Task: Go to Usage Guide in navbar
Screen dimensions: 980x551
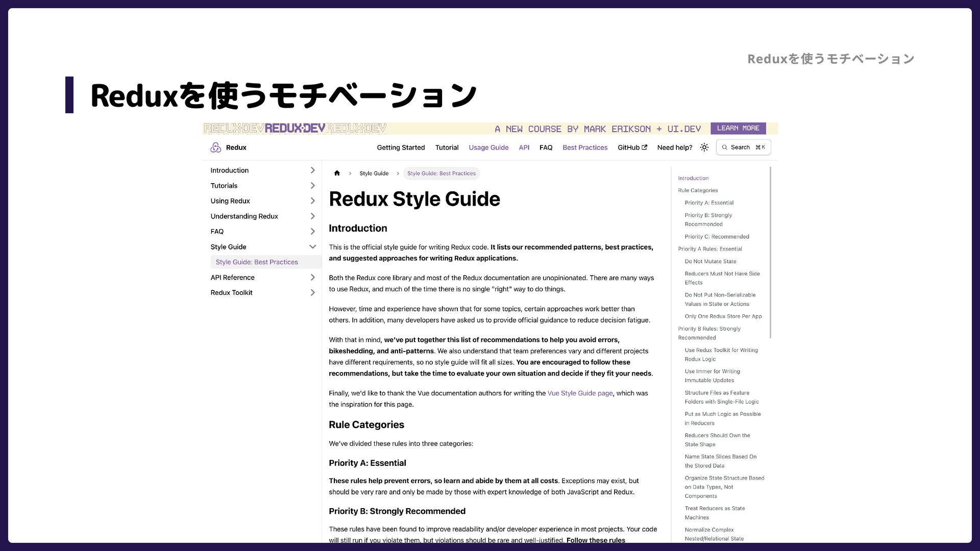Action: (x=488, y=147)
